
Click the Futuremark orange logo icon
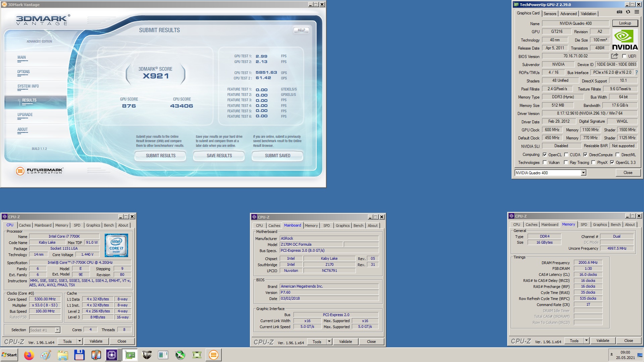(20, 171)
